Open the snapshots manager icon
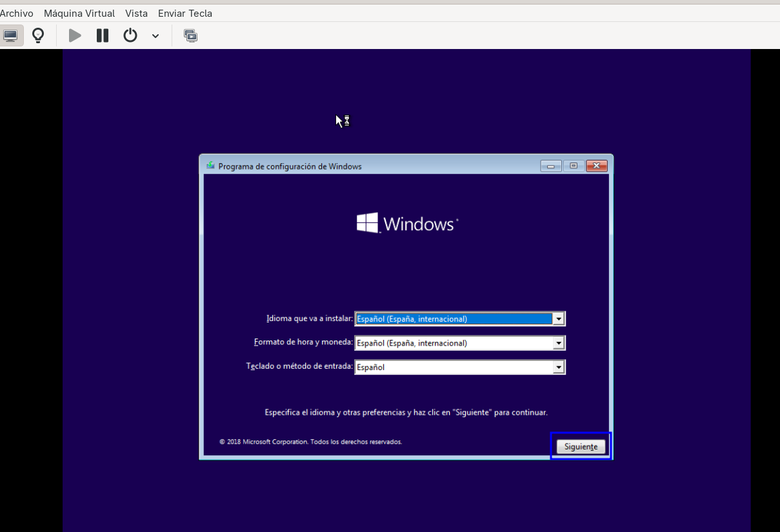 point(190,35)
